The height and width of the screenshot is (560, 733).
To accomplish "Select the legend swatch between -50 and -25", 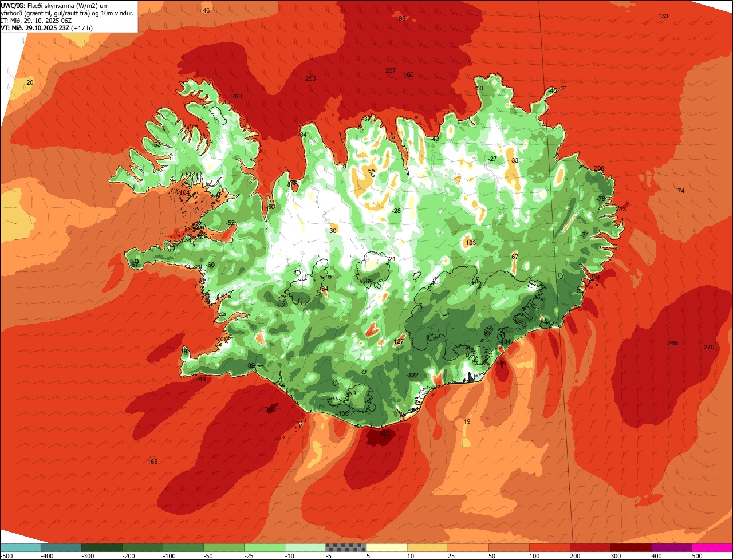I will click(x=224, y=547).
